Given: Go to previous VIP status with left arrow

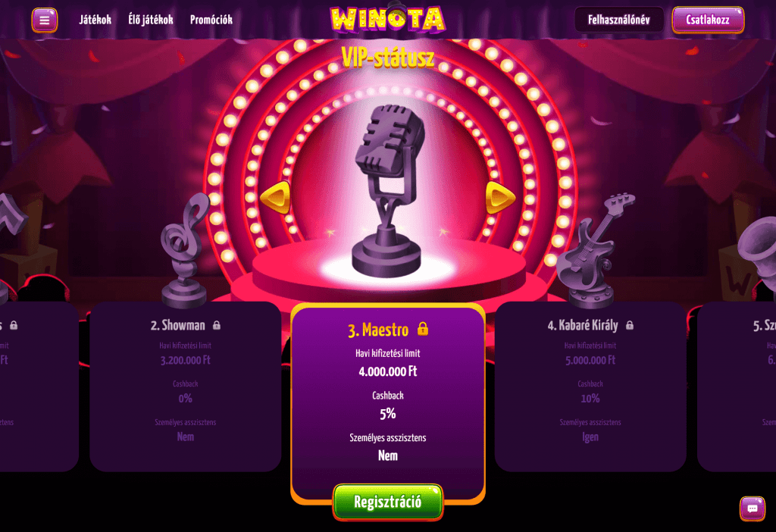Looking at the screenshot, I should 276,198.
